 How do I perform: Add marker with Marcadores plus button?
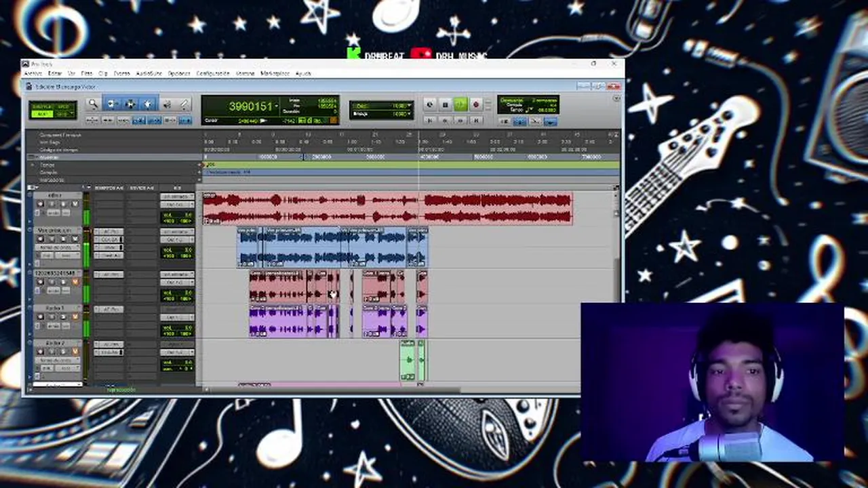coord(199,180)
